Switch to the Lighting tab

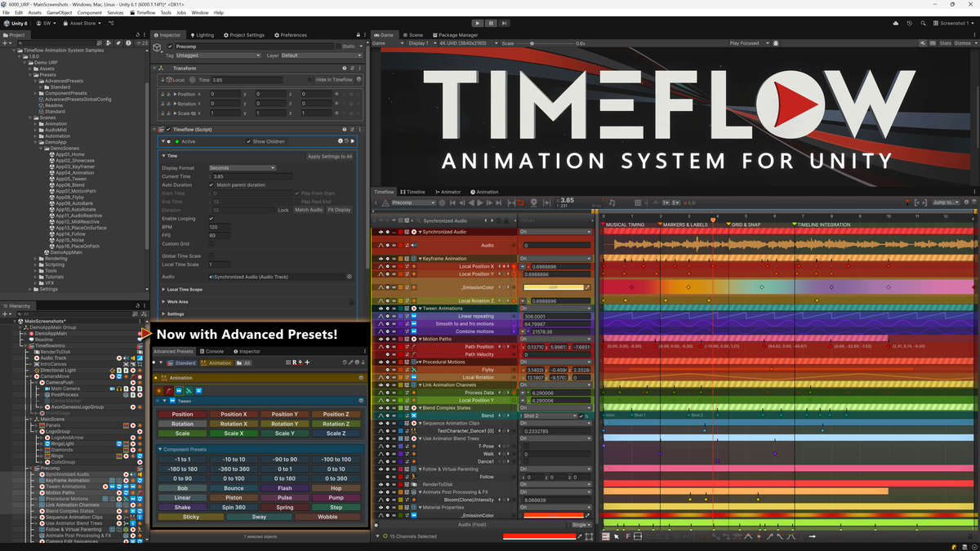[204, 35]
